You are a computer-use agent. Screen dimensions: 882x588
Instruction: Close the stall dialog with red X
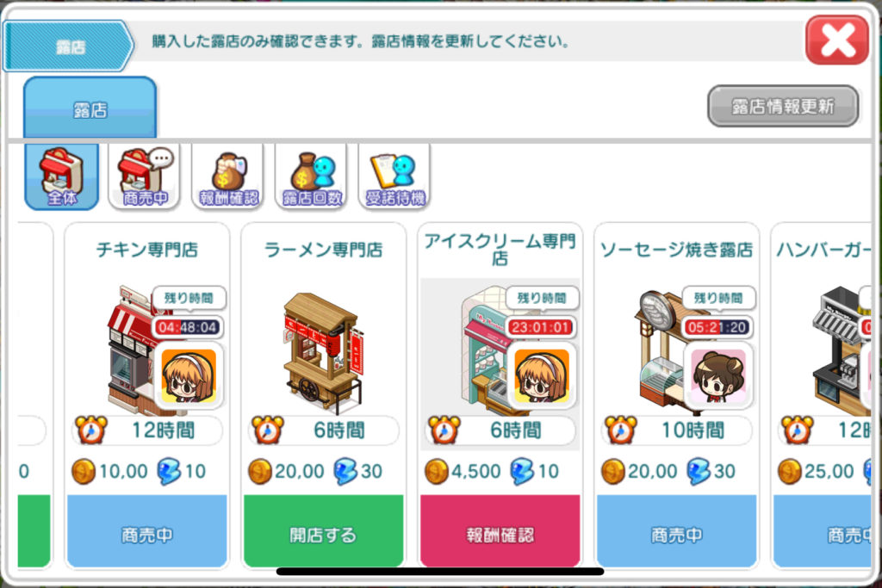[837, 40]
